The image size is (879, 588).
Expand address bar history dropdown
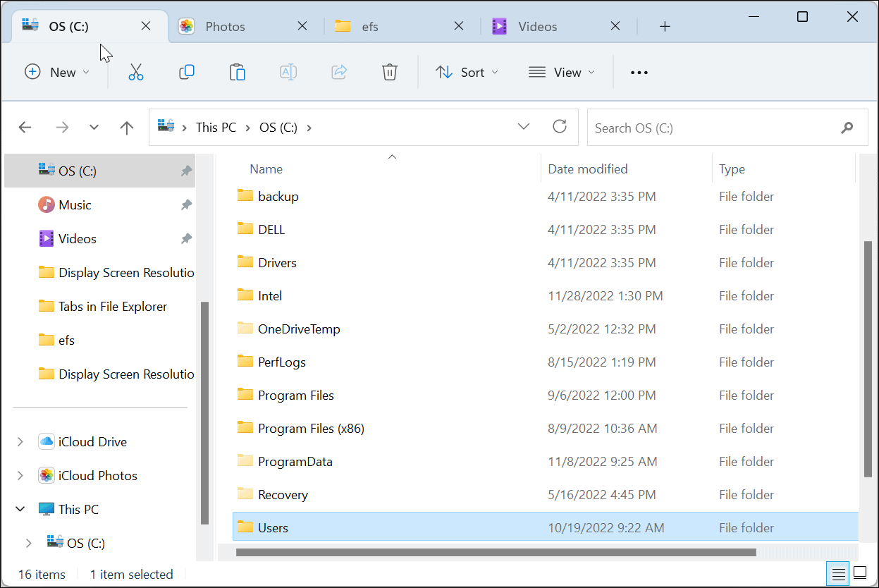524,126
